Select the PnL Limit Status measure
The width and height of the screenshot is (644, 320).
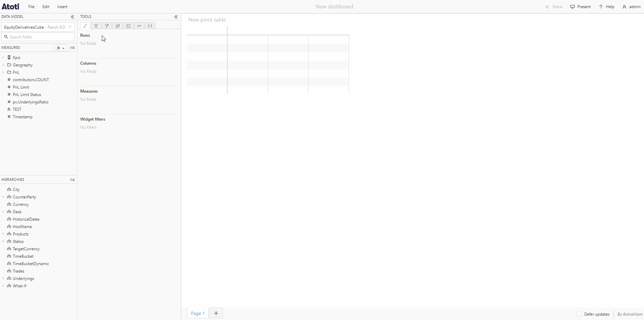pyautogui.click(x=27, y=95)
